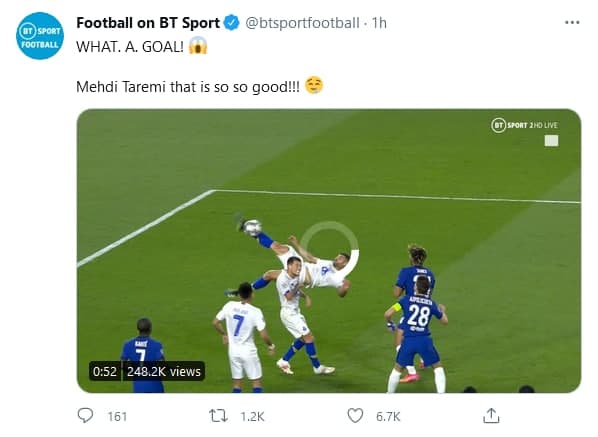This screenshot has width=598, height=437.
Task: Click the smiling emoji after 'so good!!!'
Action: [314, 85]
